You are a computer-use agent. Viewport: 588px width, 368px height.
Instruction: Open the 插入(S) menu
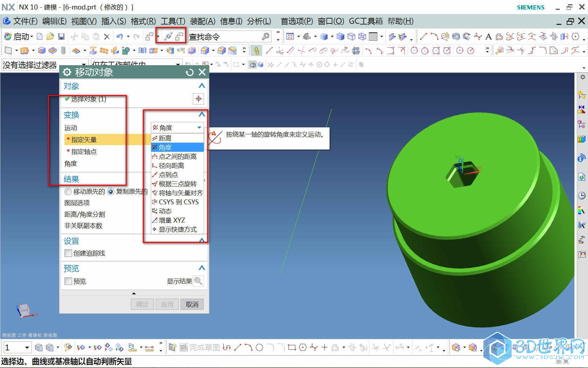[x=114, y=21]
